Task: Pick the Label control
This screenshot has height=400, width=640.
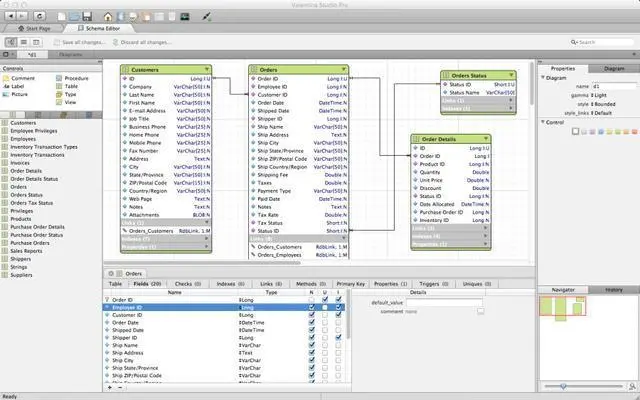Action: (13, 86)
